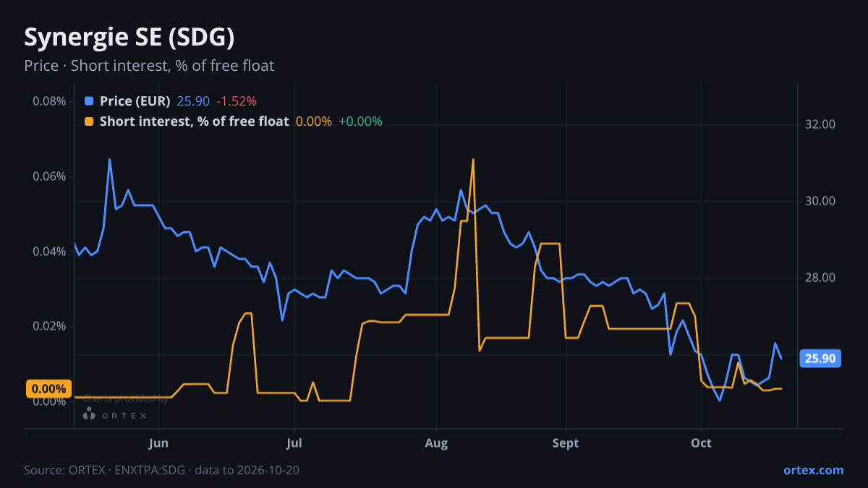Click the orange 0.00% axis badge

click(x=49, y=389)
